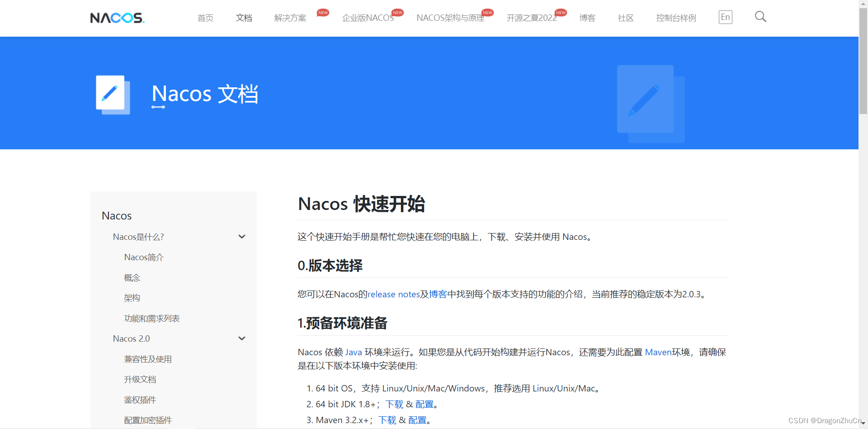Select 功能和需求列表 in sidebar

[152, 318]
